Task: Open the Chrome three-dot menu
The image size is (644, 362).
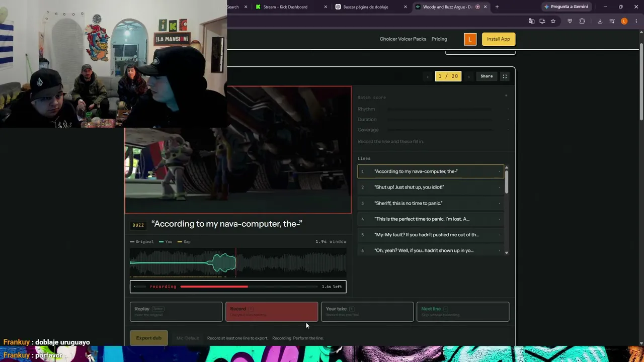Action: (x=636, y=21)
